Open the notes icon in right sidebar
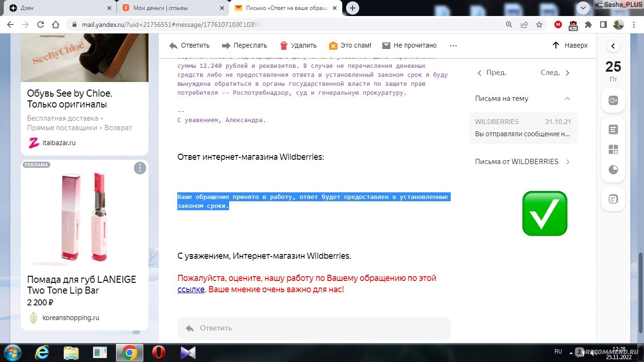The image size is (644, 362). click(x=613, y=129)
